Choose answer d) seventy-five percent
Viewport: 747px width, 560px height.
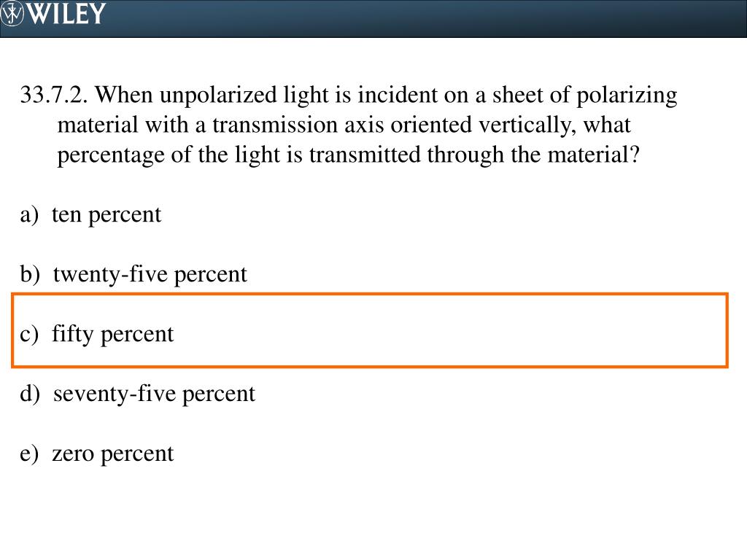click(x=138, y=394)
